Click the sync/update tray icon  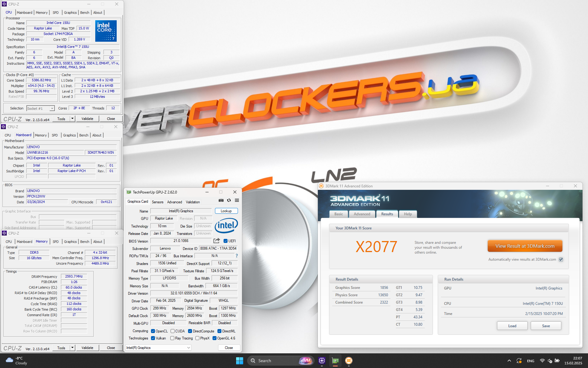pyautogui.click(x=519, y=361)
